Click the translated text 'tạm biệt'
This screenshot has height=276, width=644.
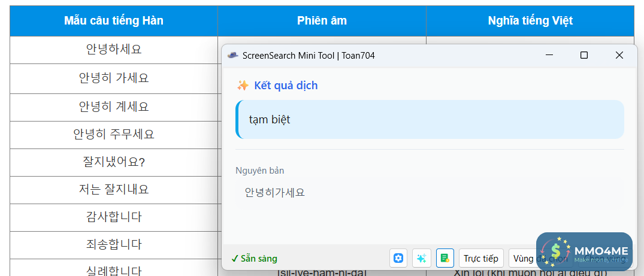tap(270, 120)
